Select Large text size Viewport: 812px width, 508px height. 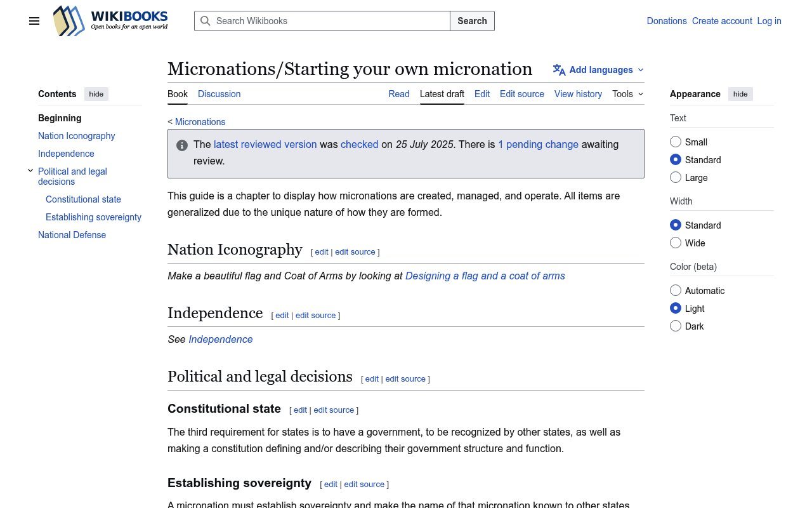676,178
